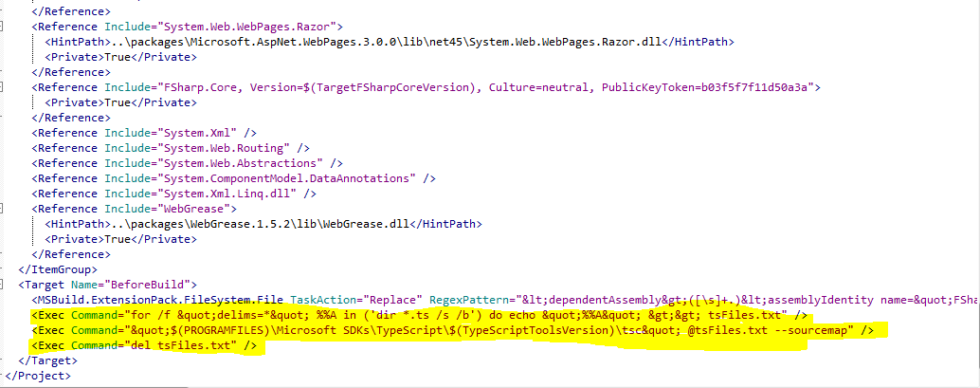Click the Target Name="BeforeBuild" line
The image size is (980, 388).
(x=108, y=285)
